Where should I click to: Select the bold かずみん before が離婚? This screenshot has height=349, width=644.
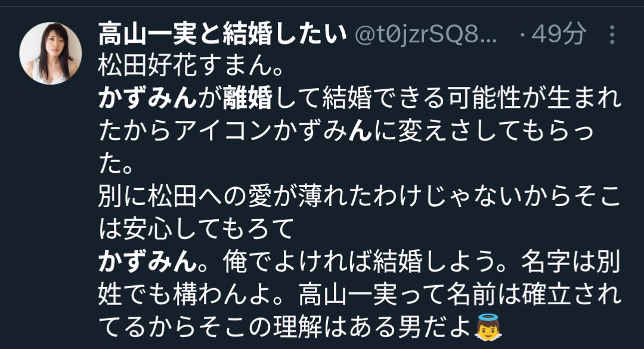pos(147,98)
